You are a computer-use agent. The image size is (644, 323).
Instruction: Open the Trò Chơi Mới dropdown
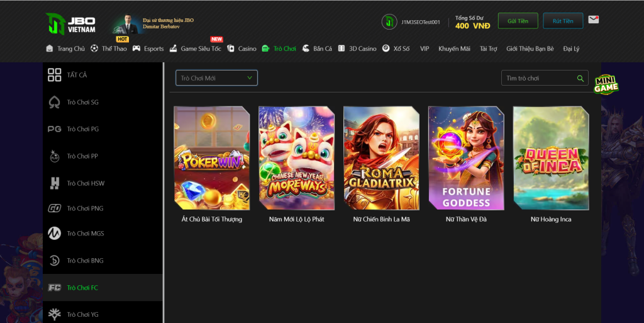216,78
